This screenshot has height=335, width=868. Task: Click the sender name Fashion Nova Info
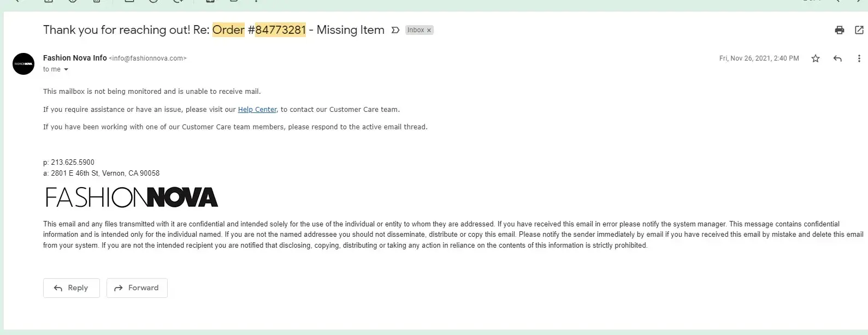pos(75,58)
